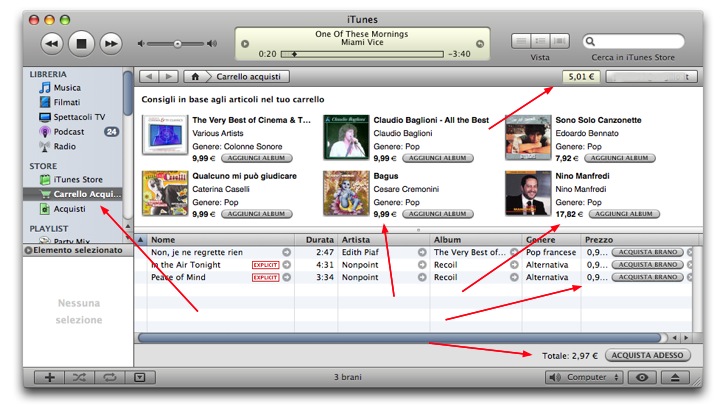
Task: Open Radio in sidebar
Action: point(64,146)
